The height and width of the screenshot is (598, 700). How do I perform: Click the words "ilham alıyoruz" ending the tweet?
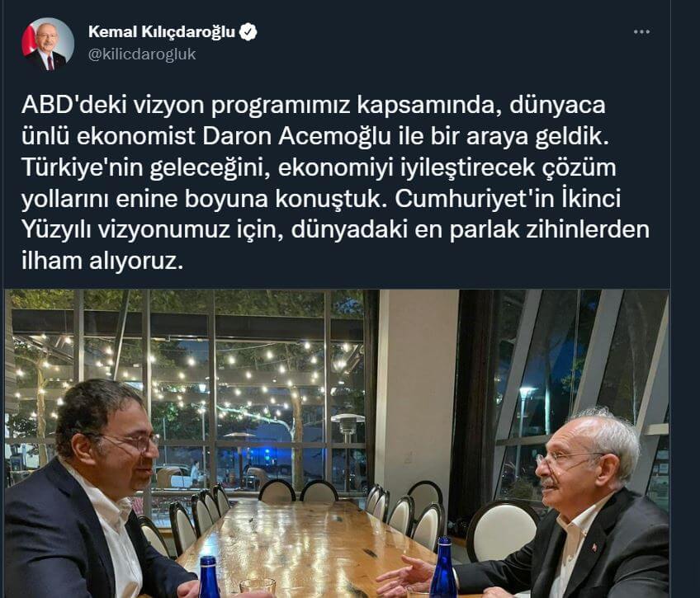(x=102, y=261)
